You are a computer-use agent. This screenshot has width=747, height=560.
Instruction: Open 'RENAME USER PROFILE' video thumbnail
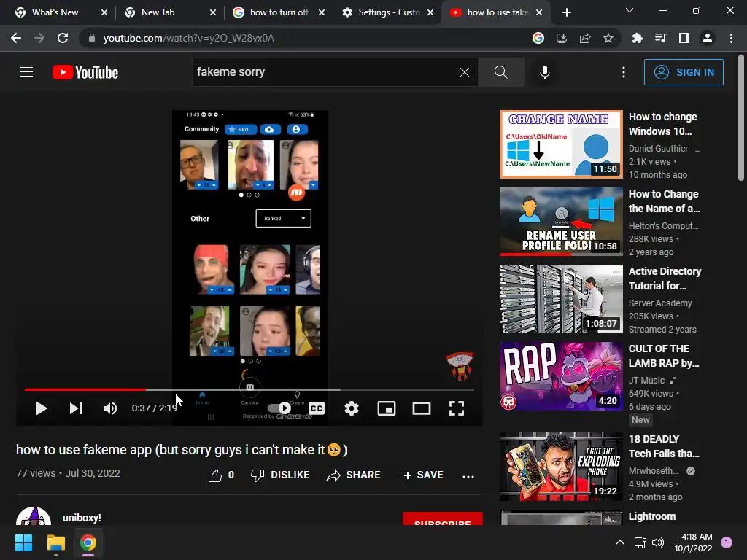tap(561, 222)
